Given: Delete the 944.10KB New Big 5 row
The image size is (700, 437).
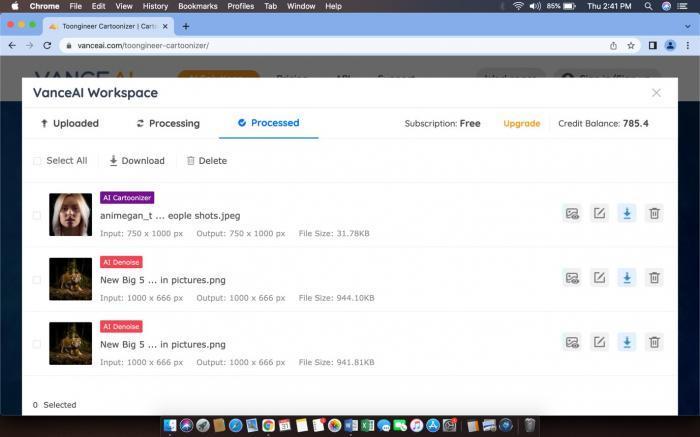Looking at the screenshot, I should point(654,278).
